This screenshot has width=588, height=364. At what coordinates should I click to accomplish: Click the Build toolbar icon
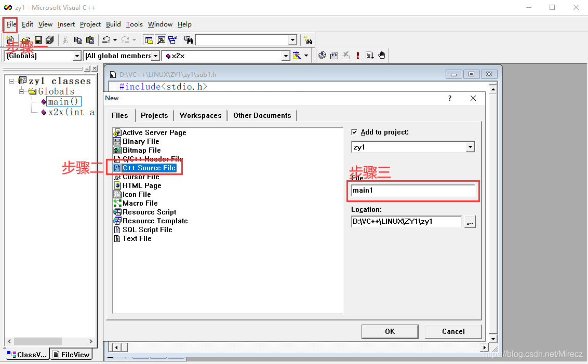click(x=334, y=56)
